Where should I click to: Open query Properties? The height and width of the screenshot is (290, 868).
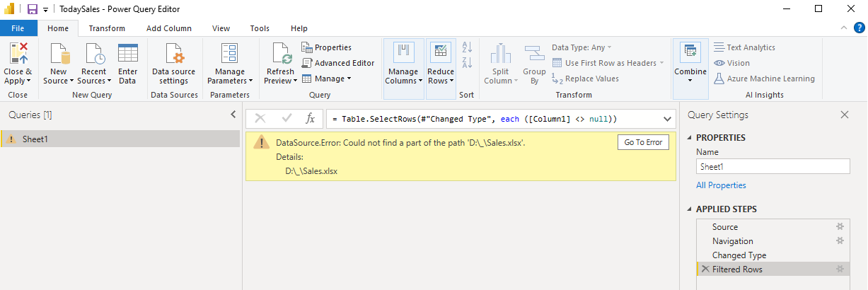[x=326, y=47]
